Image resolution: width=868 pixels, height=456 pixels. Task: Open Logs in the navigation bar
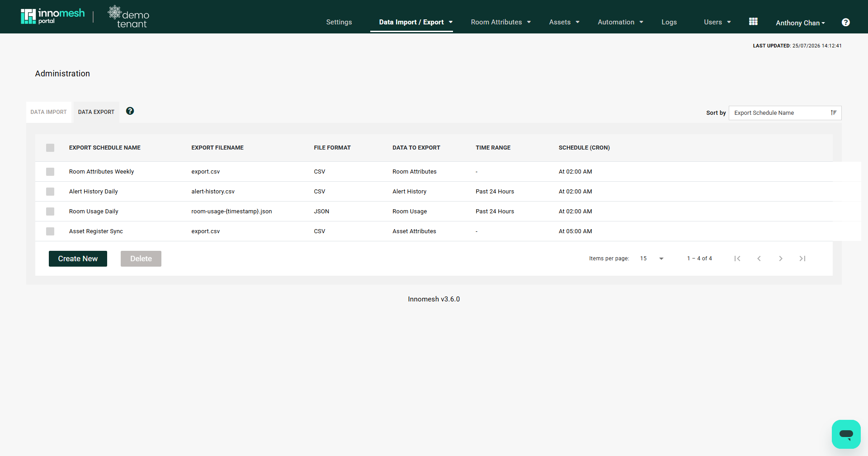669,22
